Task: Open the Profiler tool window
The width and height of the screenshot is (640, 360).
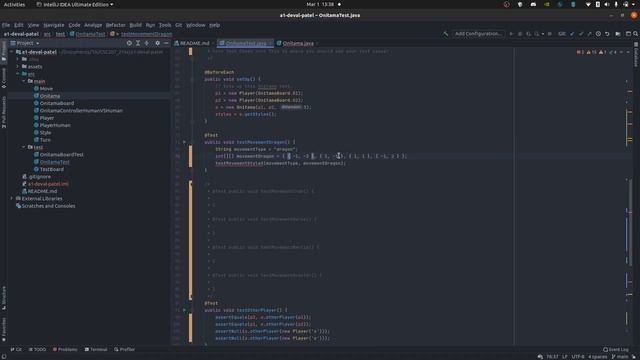Action: (x=124, y=349)
